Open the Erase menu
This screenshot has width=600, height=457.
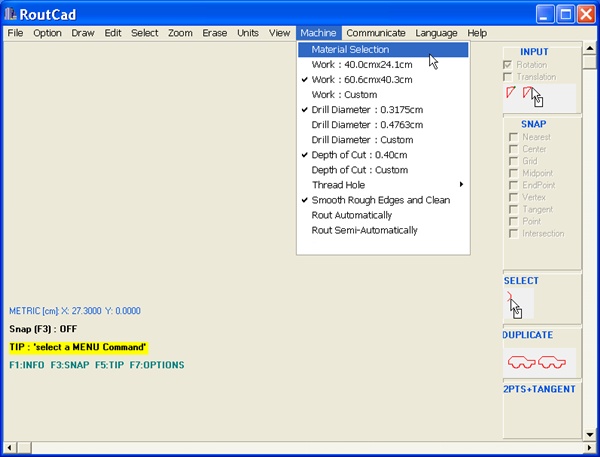click(x=215, y=33)
